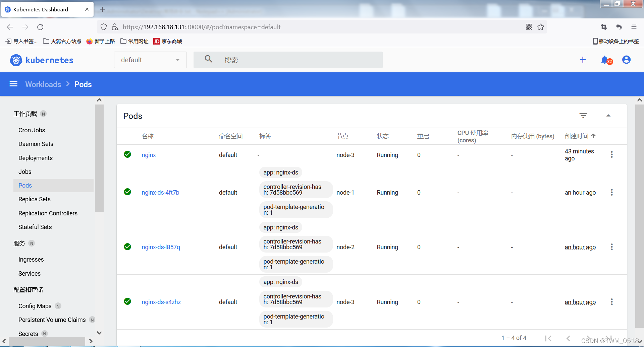Click the Workloads breadcrumb link

[x=43, y=84]
